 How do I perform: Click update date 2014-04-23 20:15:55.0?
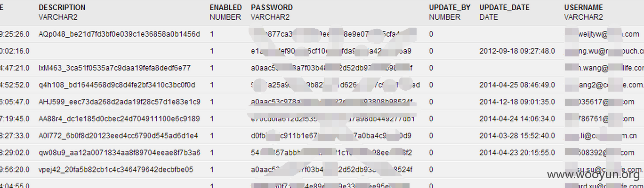(517, 153)
